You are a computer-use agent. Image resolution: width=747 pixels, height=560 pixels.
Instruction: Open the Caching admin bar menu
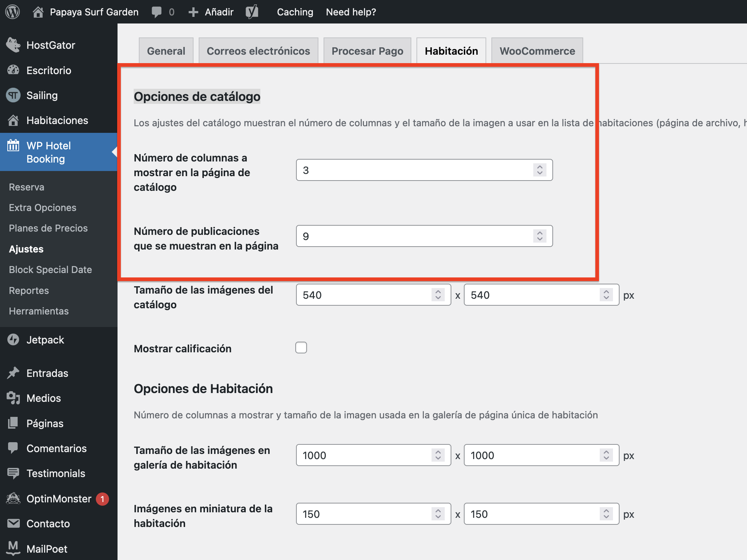(295, 12)
